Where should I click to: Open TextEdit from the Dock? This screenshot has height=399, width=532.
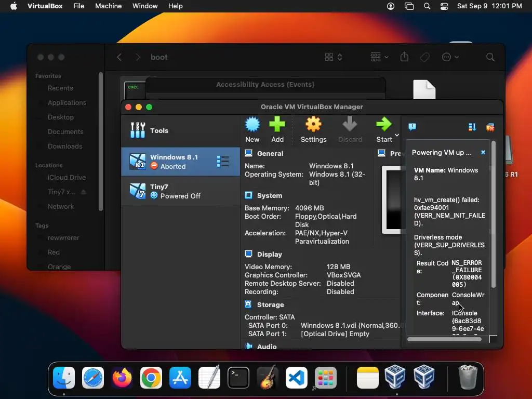[209, 377]
